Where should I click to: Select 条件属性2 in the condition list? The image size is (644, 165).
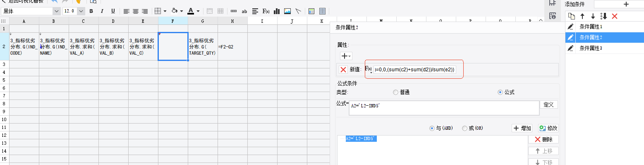604,37
